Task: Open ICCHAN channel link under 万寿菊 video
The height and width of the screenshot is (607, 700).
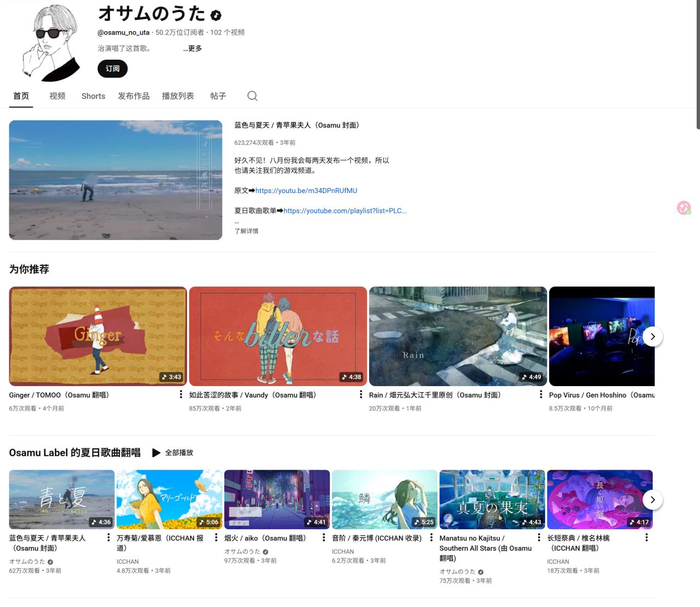Action: tap(127, 562)
